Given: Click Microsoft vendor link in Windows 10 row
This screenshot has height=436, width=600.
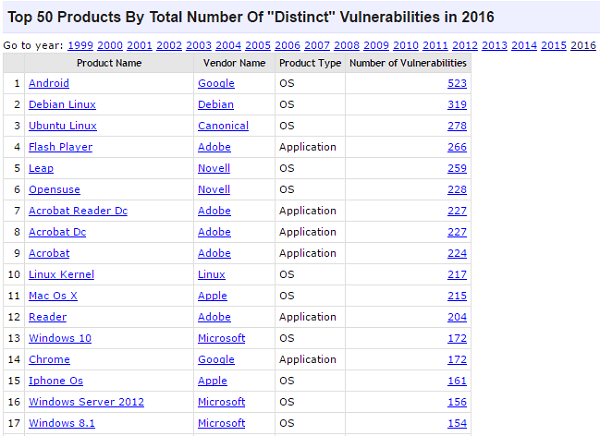Looking at the screenshot, I should click(x=222, y=338).
